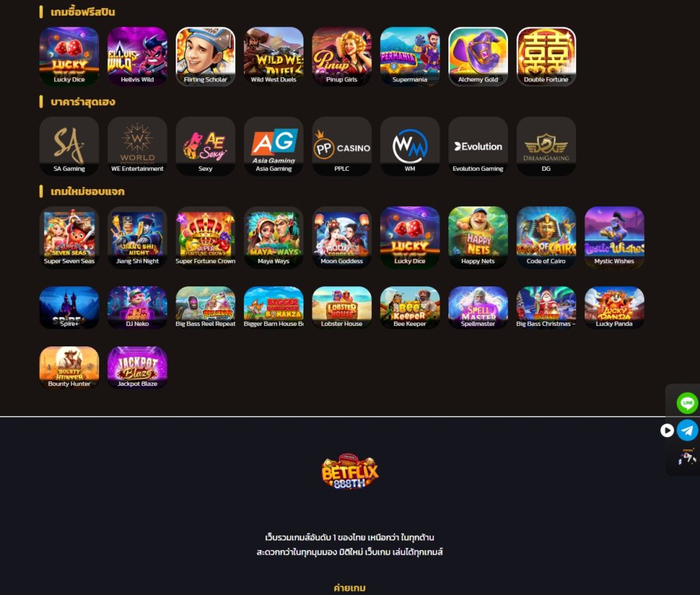Select the Sexy AE baccarat tile

pos(205,146)
